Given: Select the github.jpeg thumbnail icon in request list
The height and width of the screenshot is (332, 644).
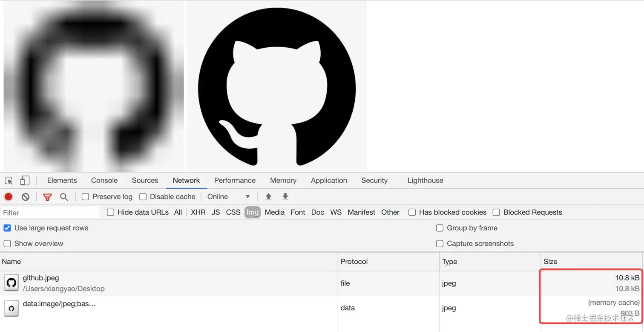Looking at the screenshot, I should coord(11,283).
